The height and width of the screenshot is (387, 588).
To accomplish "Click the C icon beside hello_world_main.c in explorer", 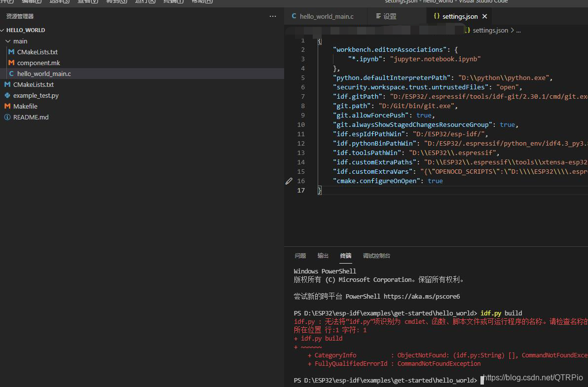I will point(11,74).
